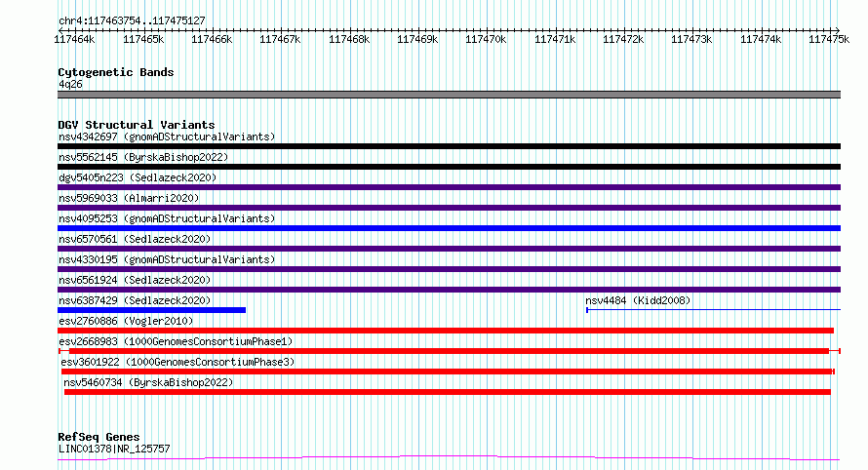Click the red bar for nsv5460734
Viewport: 868px width, 470px height.
[448, 392]
